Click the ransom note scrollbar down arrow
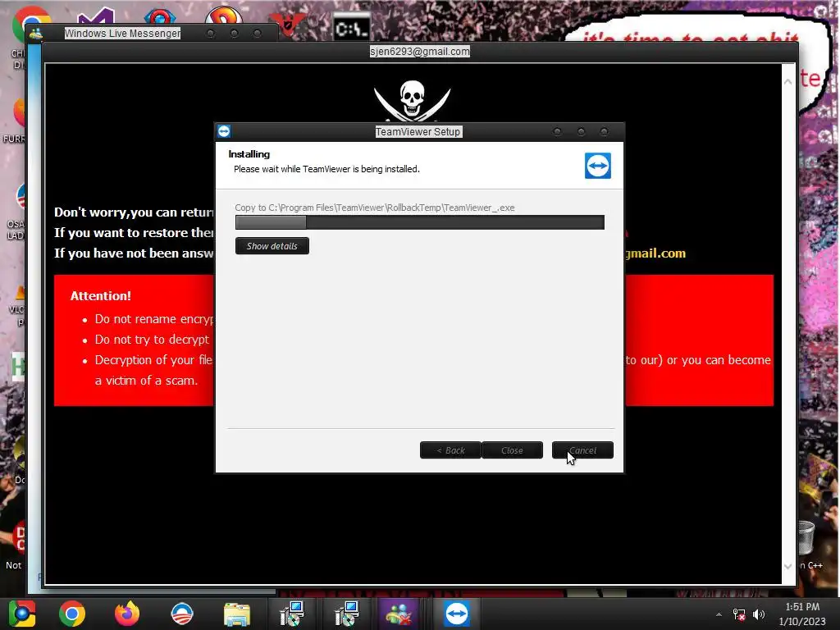 pos(787,566)
